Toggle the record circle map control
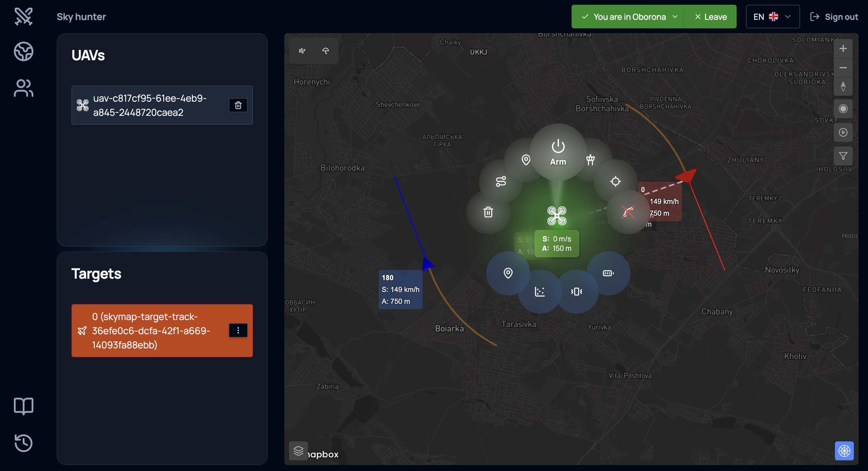 pyautogui.click(x=843, y=108)
